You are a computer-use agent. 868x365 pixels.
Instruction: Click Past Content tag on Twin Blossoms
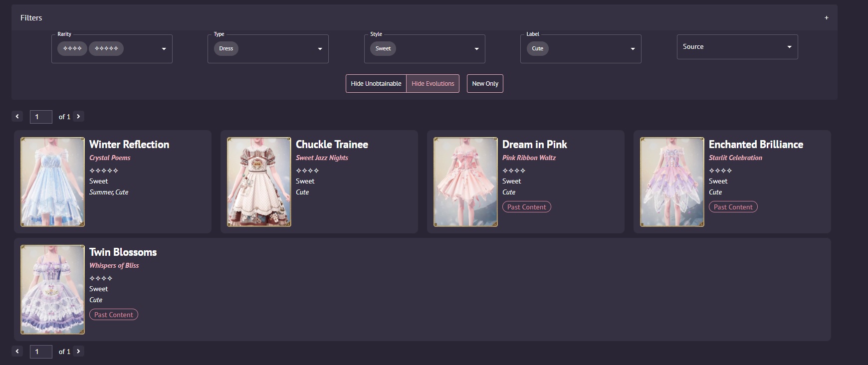113,315
